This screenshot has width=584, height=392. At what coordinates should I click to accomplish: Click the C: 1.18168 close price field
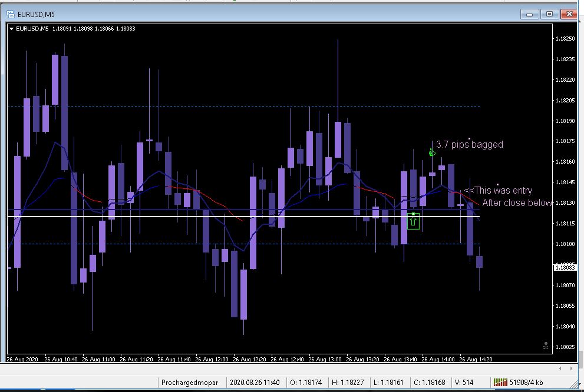click(430, 383)
